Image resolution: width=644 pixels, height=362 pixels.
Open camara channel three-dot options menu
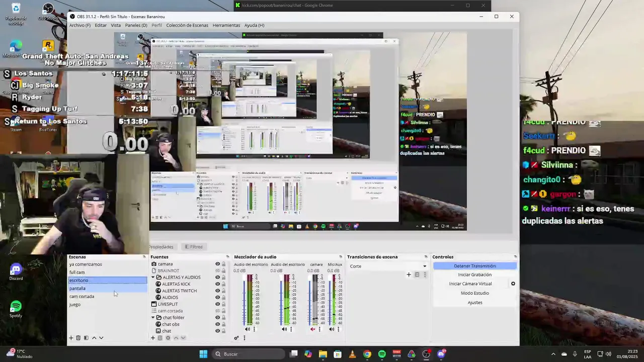tap(319, 329)
